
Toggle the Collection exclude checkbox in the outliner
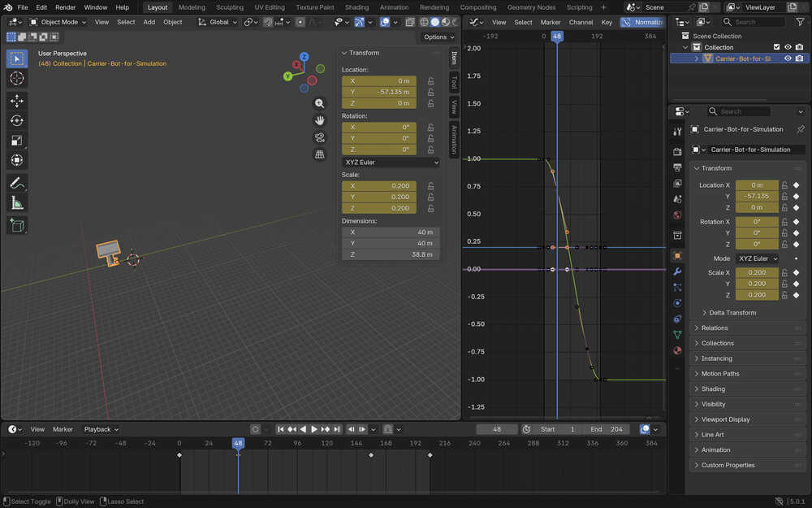click(776, 47)
